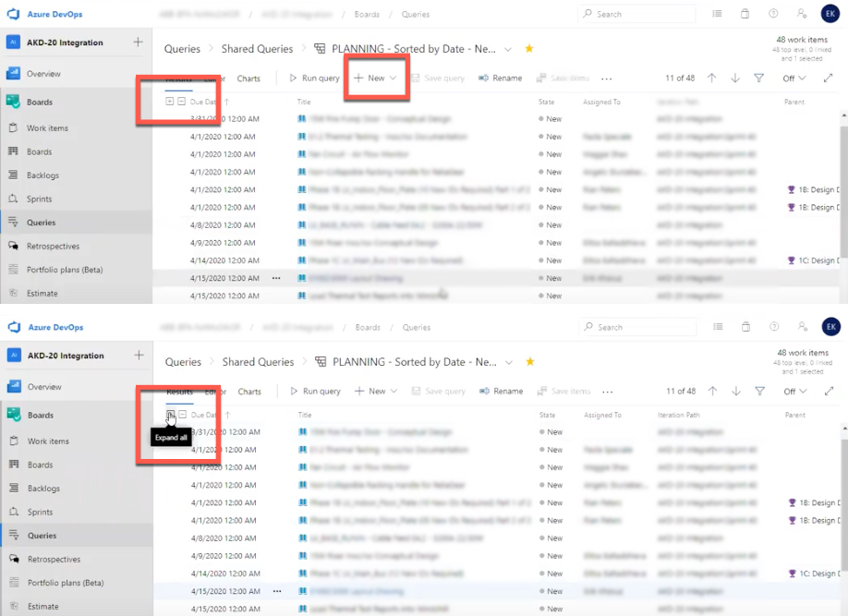848x616 pixels.
Task: Click the filter funnel icon in upper screenshot
Action: 758,79
